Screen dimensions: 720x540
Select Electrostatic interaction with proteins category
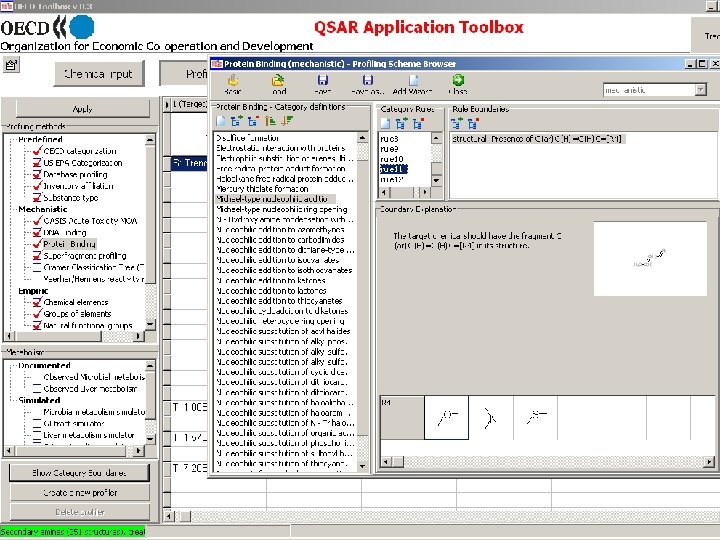click(x=281, y=148)
